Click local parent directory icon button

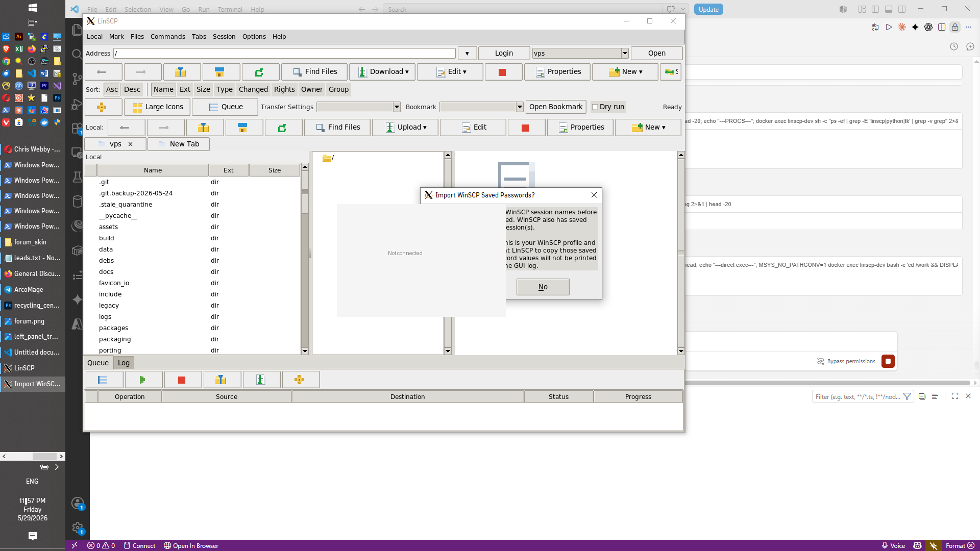(205, 128)
